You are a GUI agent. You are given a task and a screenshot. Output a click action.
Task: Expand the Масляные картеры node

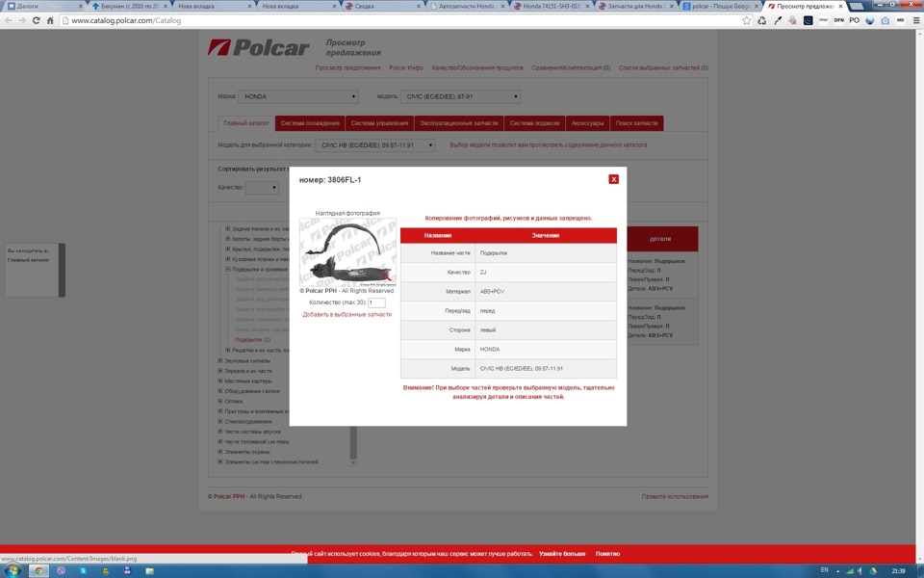220,381
